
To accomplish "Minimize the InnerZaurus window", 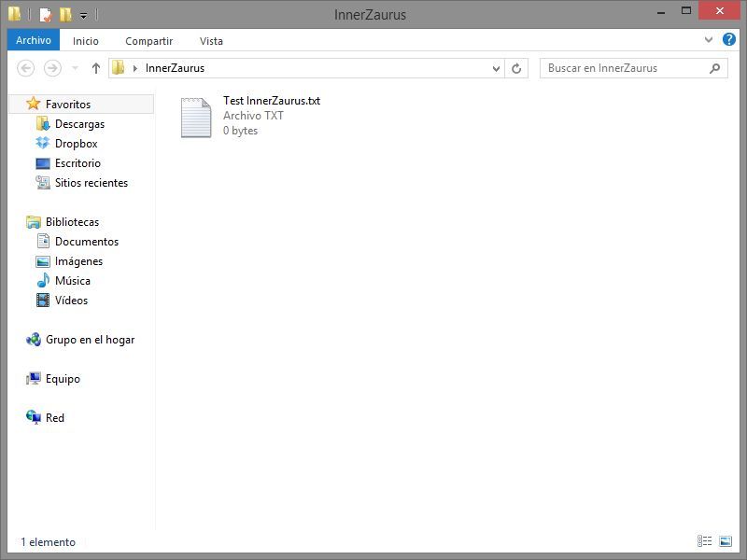I will pos(661,12).
